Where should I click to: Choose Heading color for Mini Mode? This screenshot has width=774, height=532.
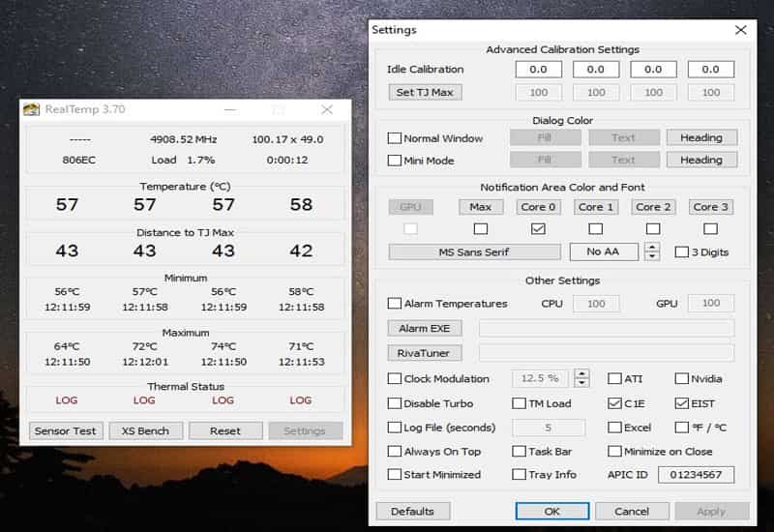pos(701,160)
